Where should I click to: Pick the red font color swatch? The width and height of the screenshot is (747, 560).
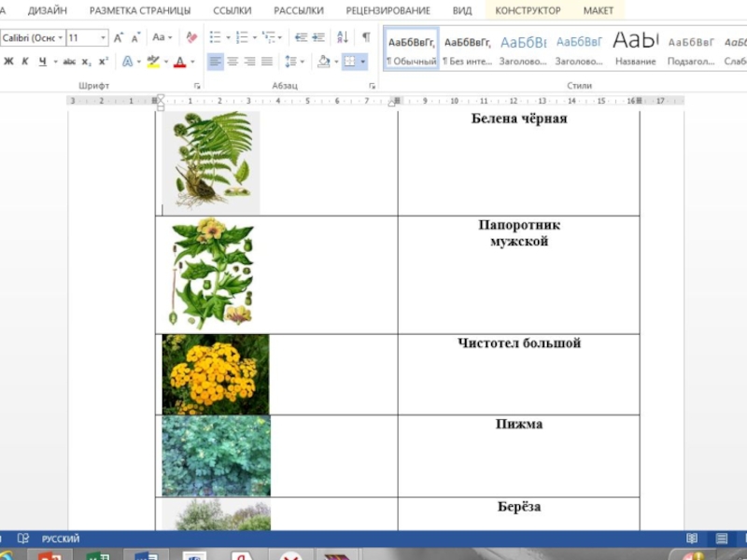pos(180,62)
